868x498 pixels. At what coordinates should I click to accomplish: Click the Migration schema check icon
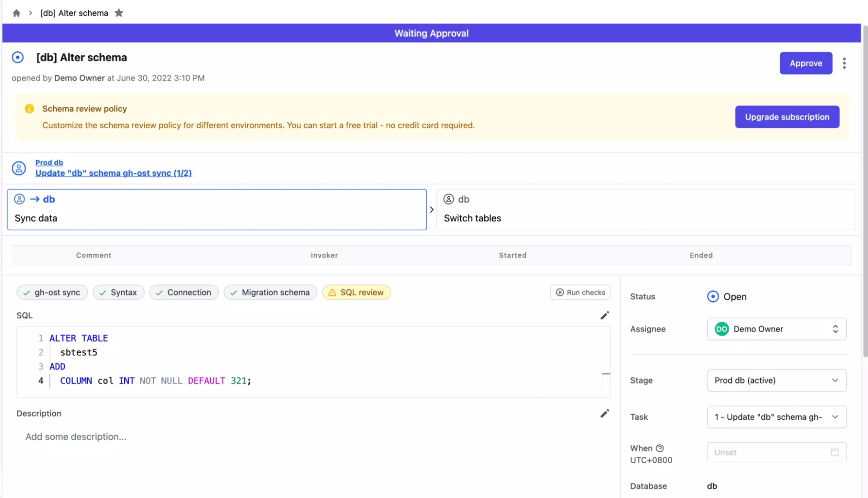tap(232, 292)
